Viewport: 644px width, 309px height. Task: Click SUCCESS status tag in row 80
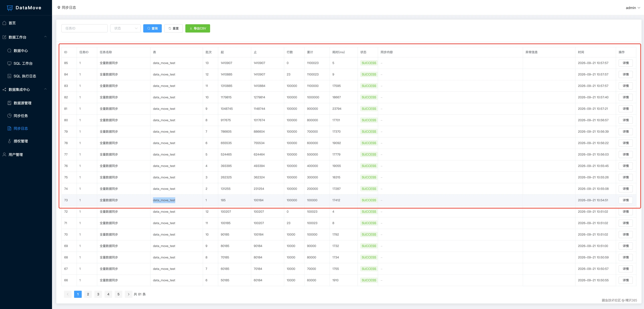pos(369,120)
